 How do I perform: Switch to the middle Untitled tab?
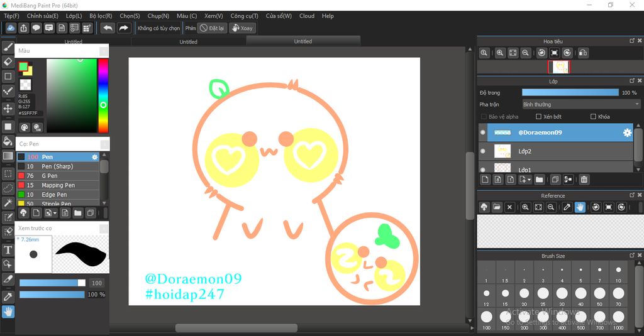coord(189,41)
